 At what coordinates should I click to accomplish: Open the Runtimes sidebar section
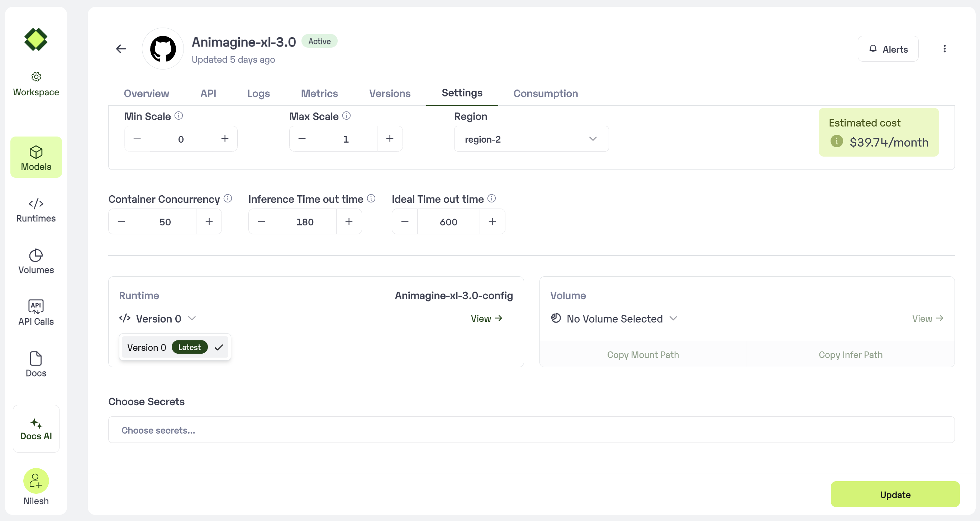click(x=36, y=210)
